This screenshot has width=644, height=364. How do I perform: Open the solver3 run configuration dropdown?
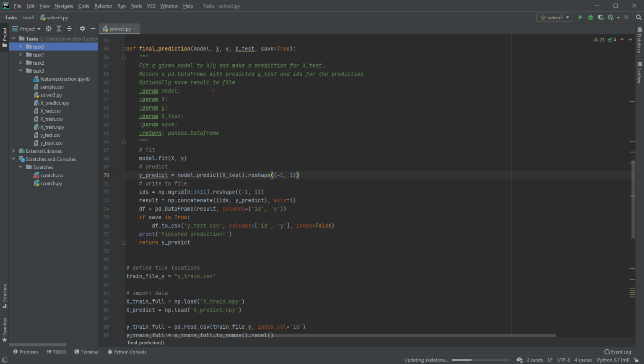pos(554,17)
